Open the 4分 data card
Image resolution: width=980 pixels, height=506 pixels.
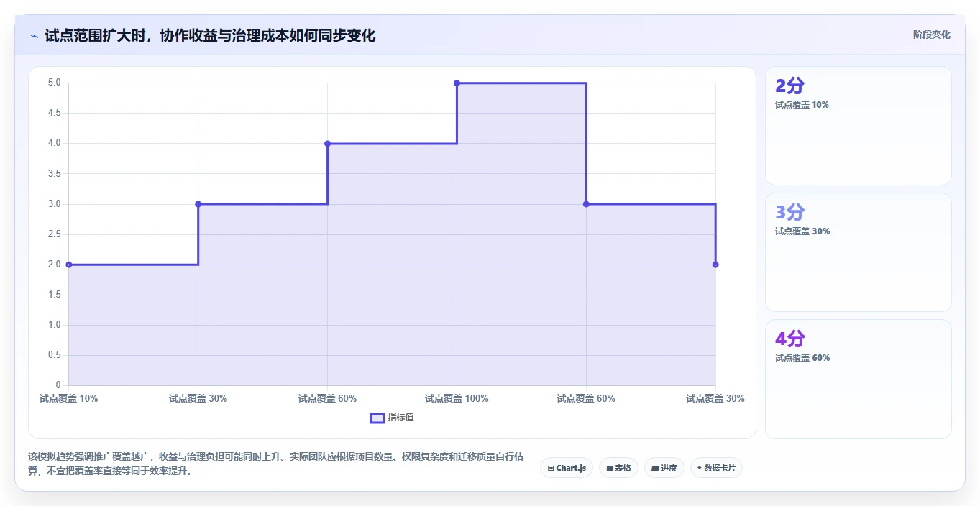(x=858, y=379)
